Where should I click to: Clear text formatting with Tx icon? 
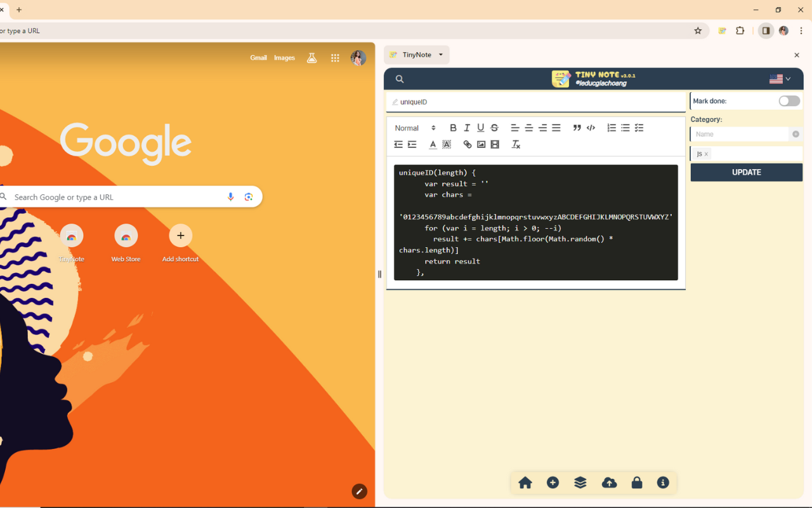coord(515,144)
